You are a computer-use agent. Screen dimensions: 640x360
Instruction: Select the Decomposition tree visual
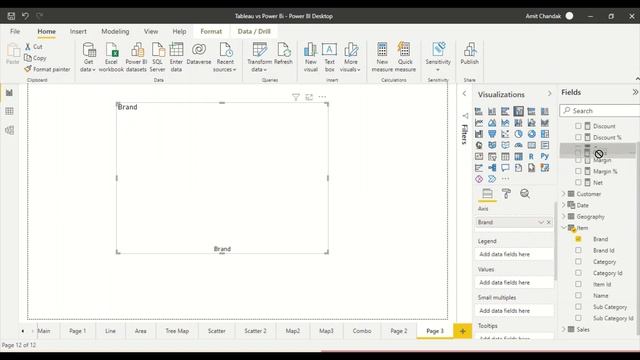492,168
